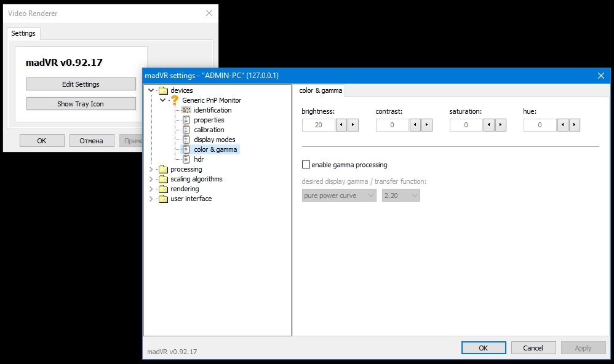This screenshot has width=614, height=364.
Task: Click the question mark icon beside Generic PnP Monitor
Action: (175, 100)
